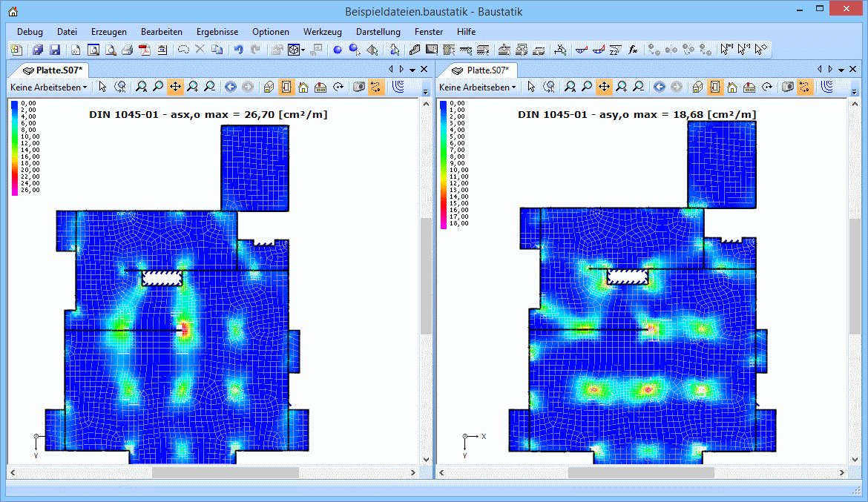Click blue back navigation button in left pane
Viewport: 868px width, 502px height.
click(230, 87)
